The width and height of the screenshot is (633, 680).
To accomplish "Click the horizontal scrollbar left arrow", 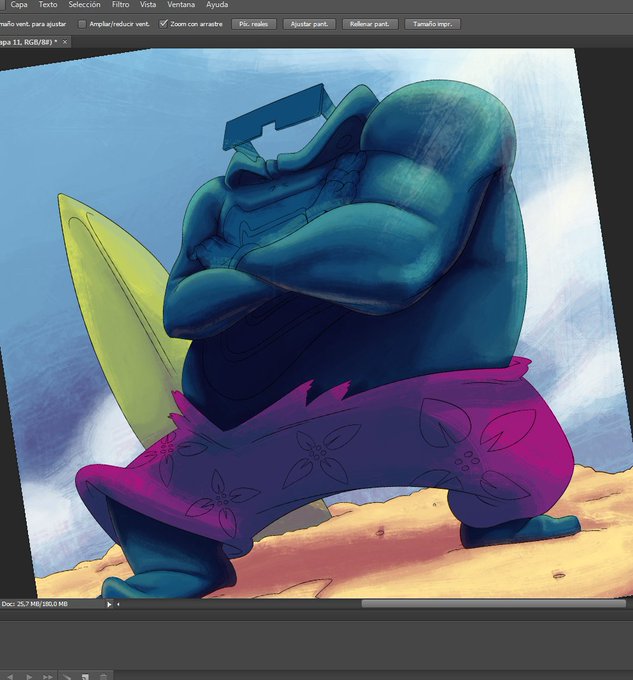I will 118,604.
